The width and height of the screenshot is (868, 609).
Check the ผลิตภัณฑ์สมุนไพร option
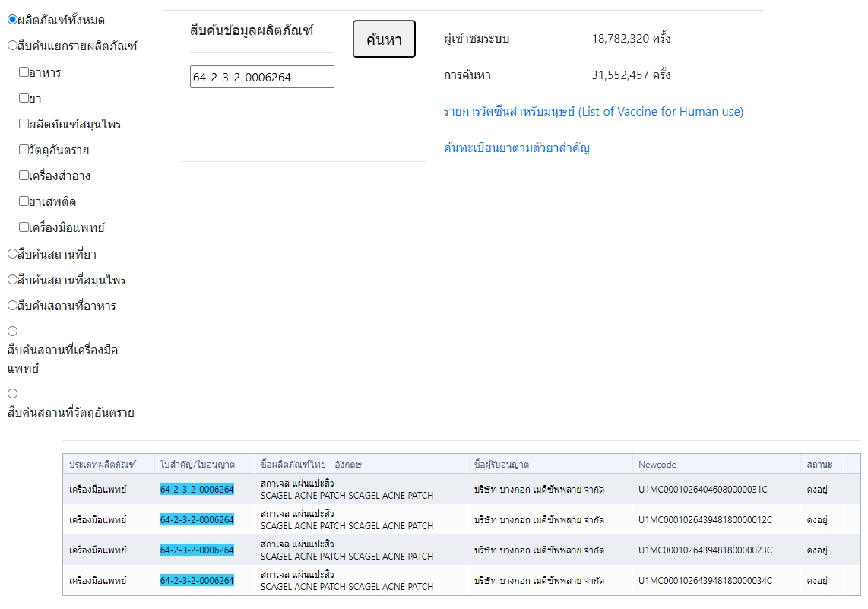tap(24, 124)
